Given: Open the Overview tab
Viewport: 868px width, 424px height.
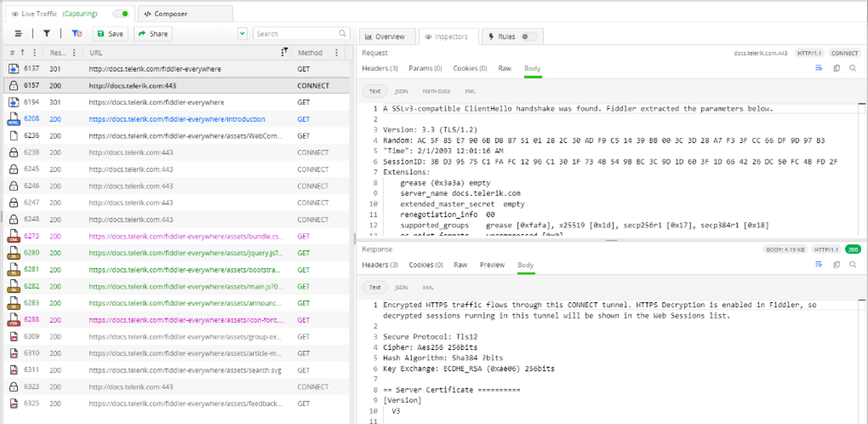Looking at the screenshot, I should pyautogui.click(x=387, y=36).
